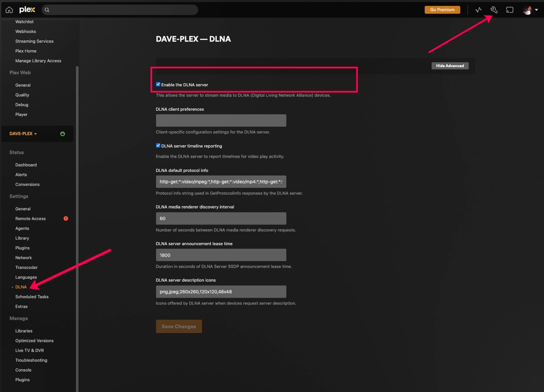Viewport: 544px width, 392px height.
Task: Expand the DAVE-PLEX server dropdown
Action: pyautogui.click(x=23, y=133)
